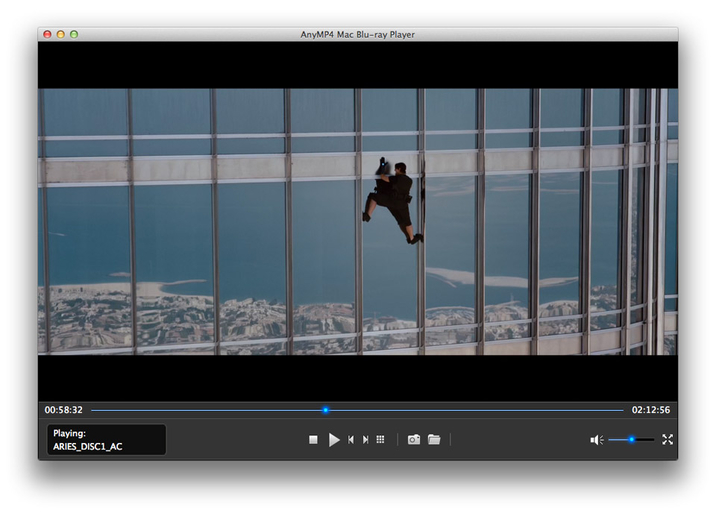Minimize the window with the yellow button
The height and width of the screenshot is (513, 716).
pos(61,34)
